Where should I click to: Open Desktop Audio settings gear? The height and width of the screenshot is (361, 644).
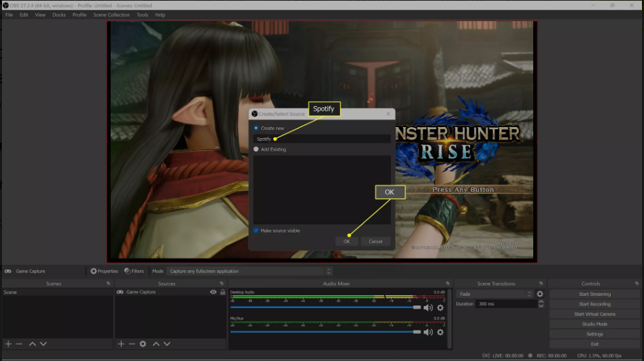440,307
